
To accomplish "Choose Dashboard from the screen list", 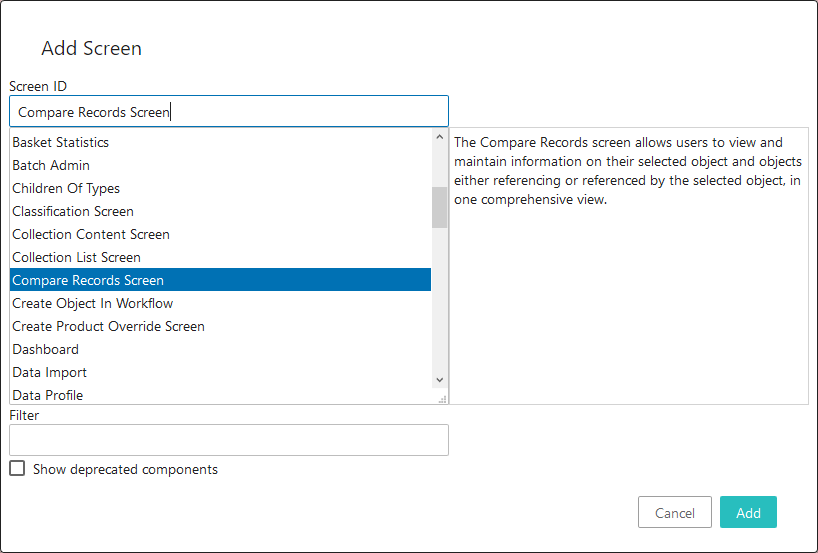I will pos(220,349).
